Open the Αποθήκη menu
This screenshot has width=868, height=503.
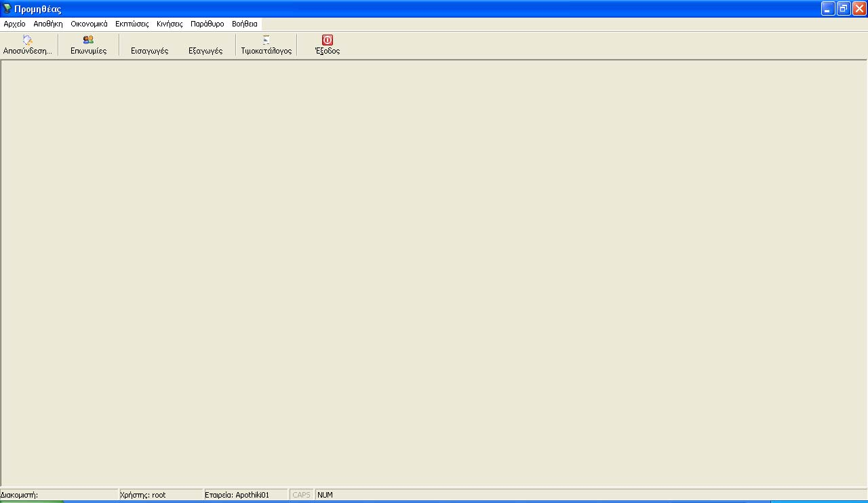coord(47,24)
